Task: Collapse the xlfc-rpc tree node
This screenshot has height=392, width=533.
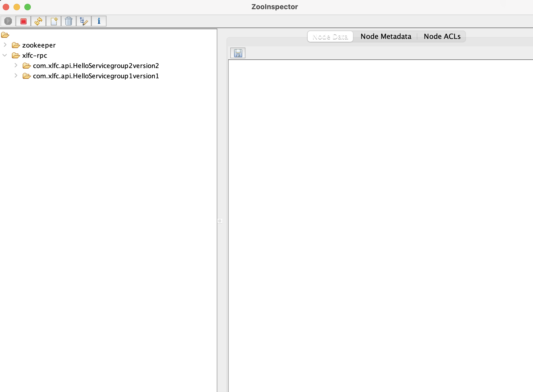Action: (x=5, y=55)
